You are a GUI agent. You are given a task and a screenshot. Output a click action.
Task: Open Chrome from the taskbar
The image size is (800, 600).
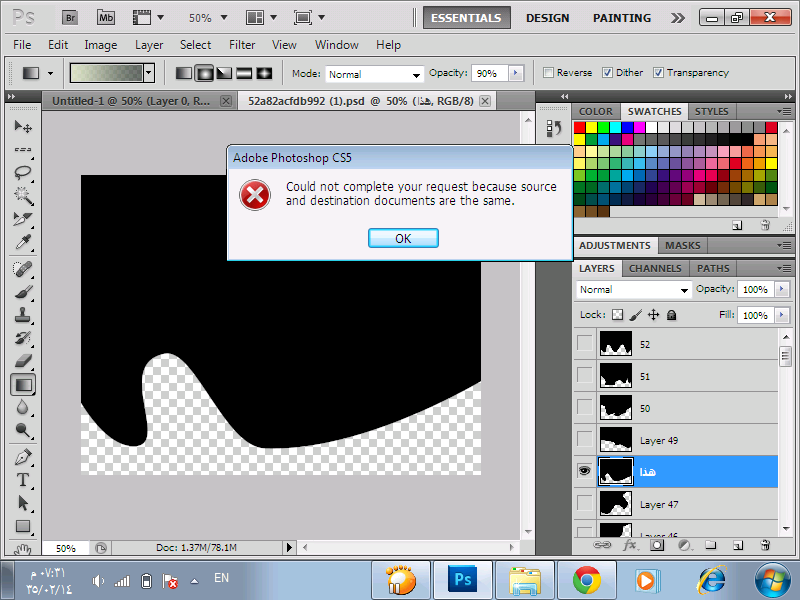tap(587, 579)
